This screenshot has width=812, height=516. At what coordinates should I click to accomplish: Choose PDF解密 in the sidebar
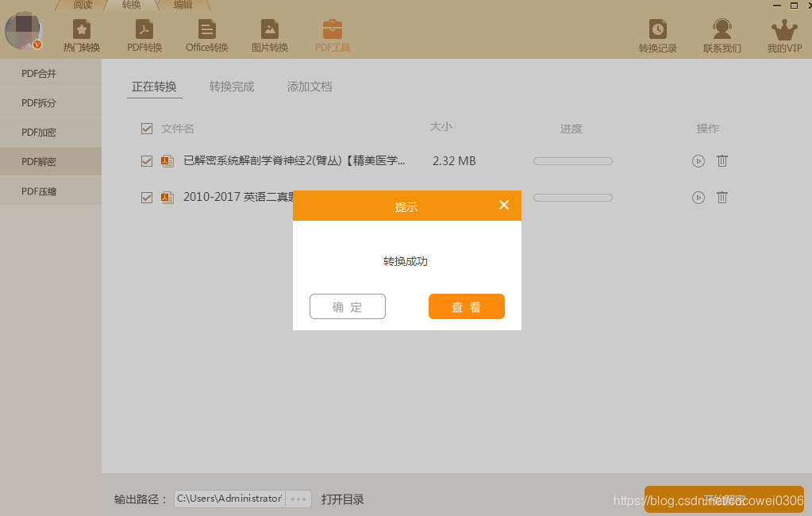51,162
